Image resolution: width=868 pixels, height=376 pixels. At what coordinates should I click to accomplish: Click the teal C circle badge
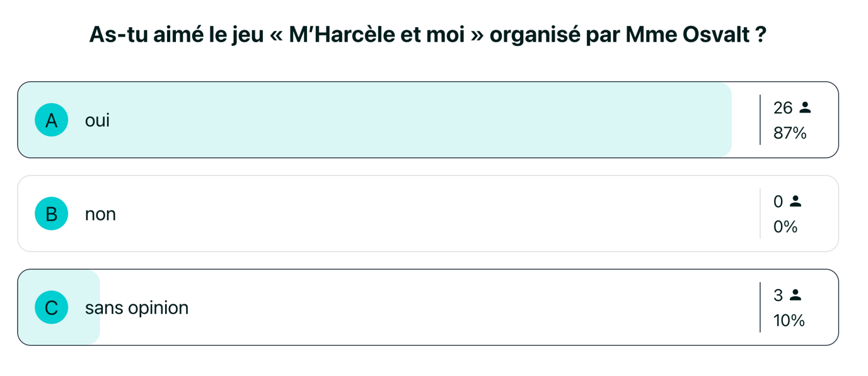(52, 307)
